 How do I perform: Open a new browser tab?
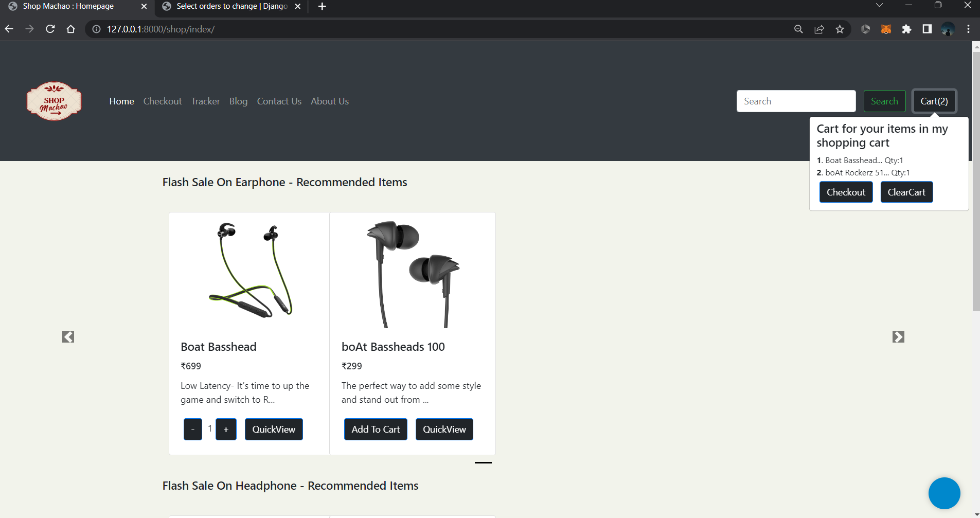(322, 6)
